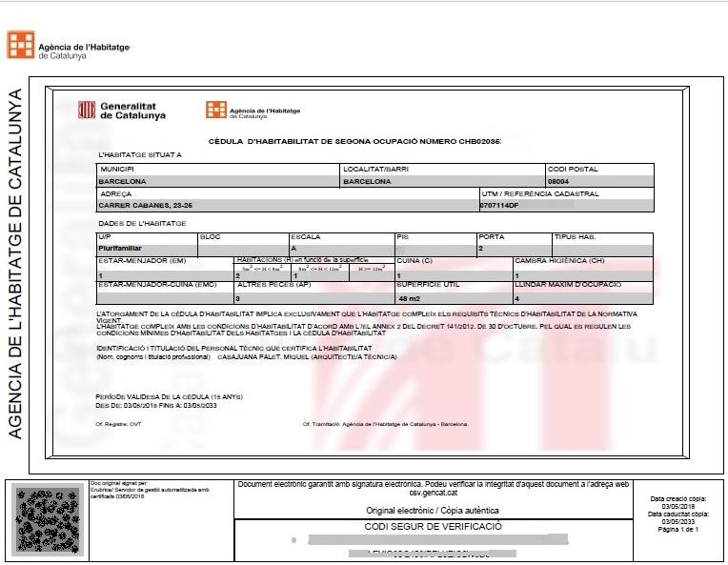Click 'Original electrònic / Còpia autèntica' text
This screenshot has width=728, height=565.
tap(433, 511)
